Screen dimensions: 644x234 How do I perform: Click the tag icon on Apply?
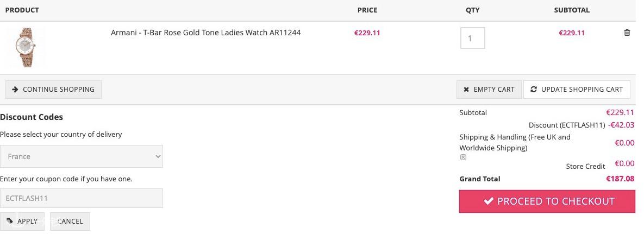10,221
